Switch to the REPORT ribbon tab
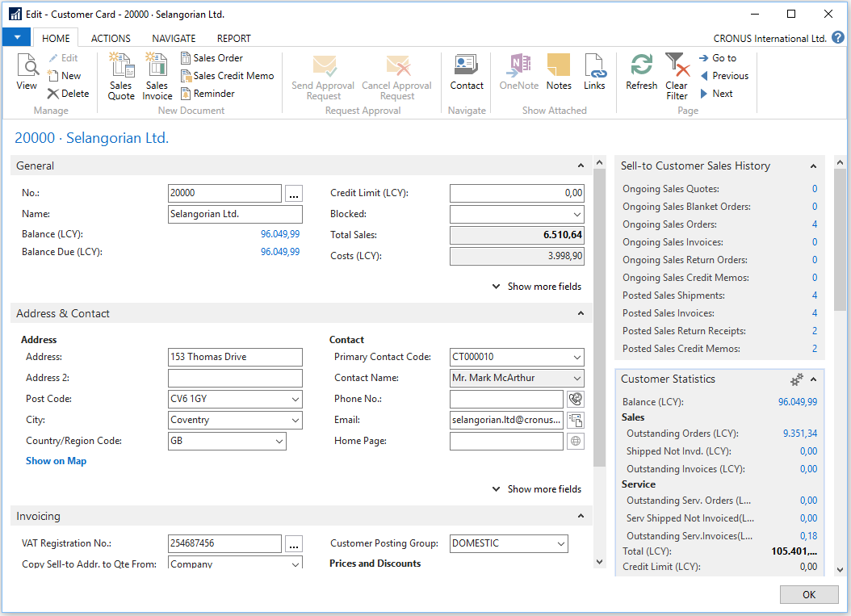The height and width of the screenshot is (616, 851). pyautogui.click(x=234, y=38)
